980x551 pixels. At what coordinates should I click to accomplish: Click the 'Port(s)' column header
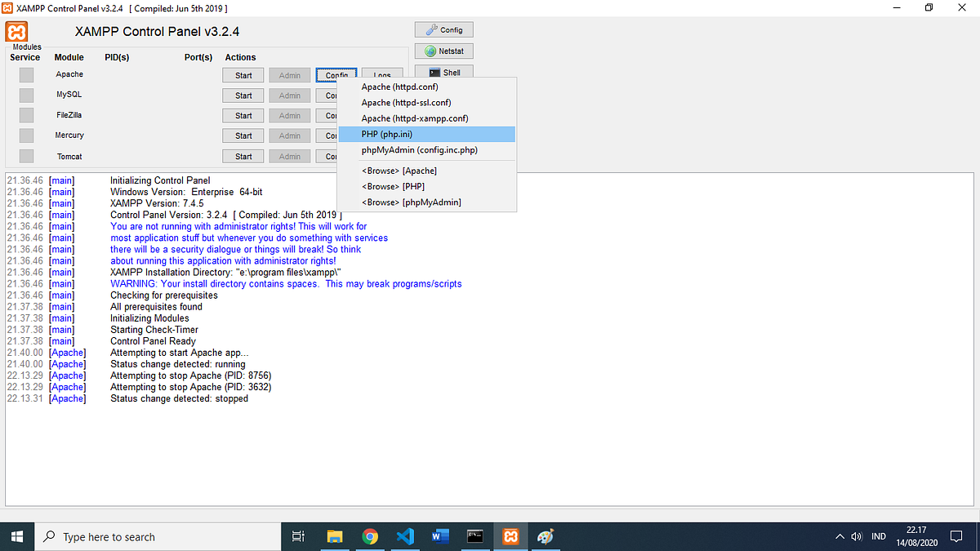(198, 57)
